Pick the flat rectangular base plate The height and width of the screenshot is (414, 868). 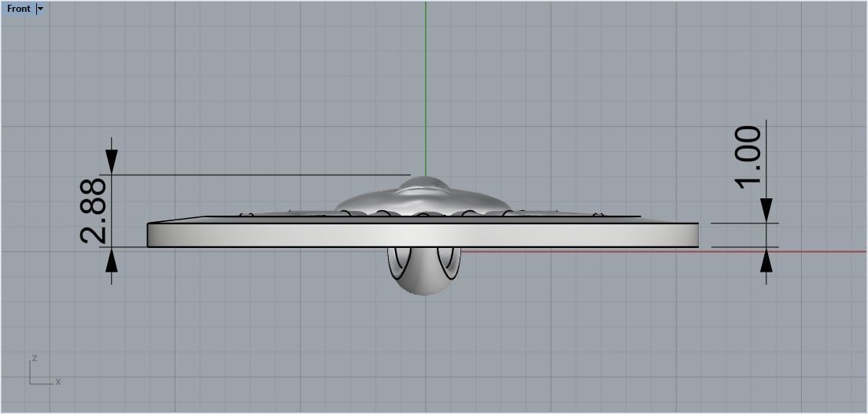pyautogui.click(x=423, y=235)
